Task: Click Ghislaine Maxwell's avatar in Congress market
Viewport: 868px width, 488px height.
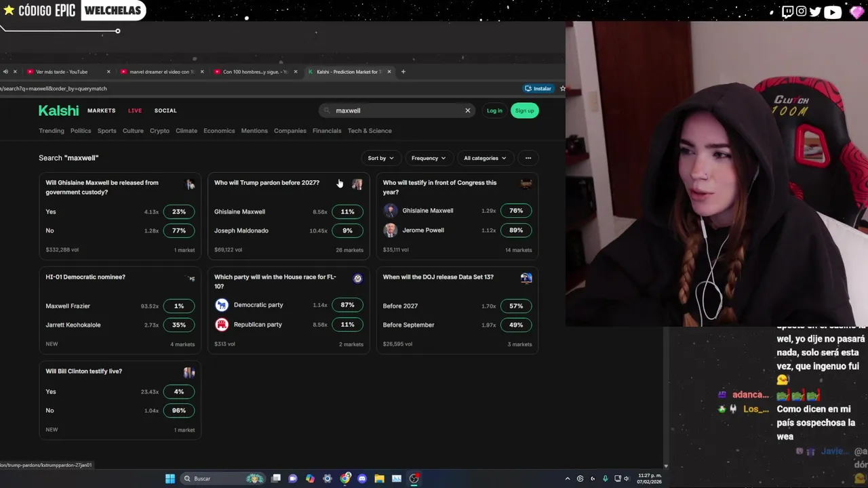Action: point(390,211)
